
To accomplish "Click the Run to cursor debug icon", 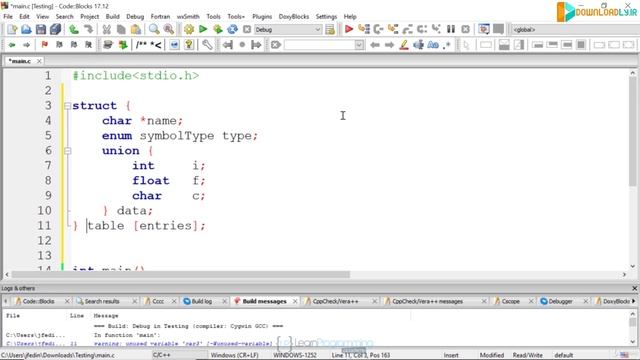I will [x=363, y=29].
